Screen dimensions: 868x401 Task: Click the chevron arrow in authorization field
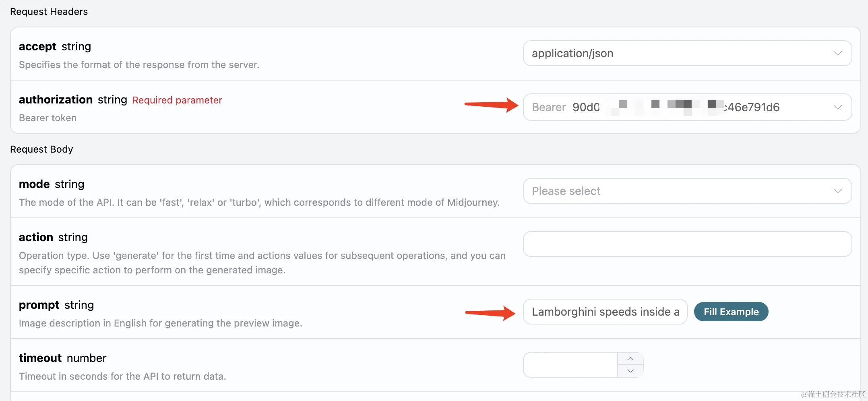point(837,107)
